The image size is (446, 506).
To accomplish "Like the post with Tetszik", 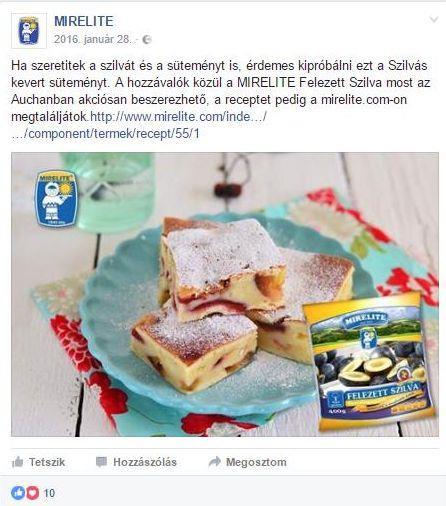I will pyautogui.click(x=39, y=462).
